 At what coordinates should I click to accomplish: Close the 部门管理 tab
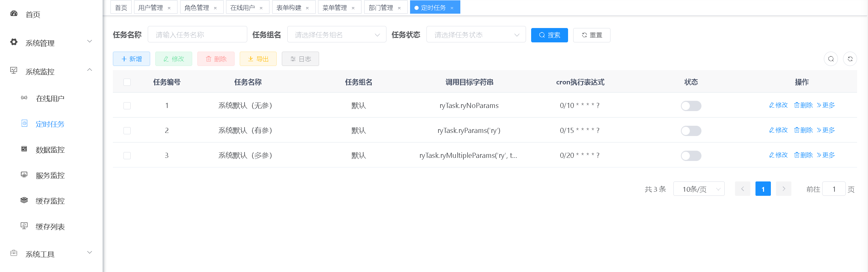(399, 8)
